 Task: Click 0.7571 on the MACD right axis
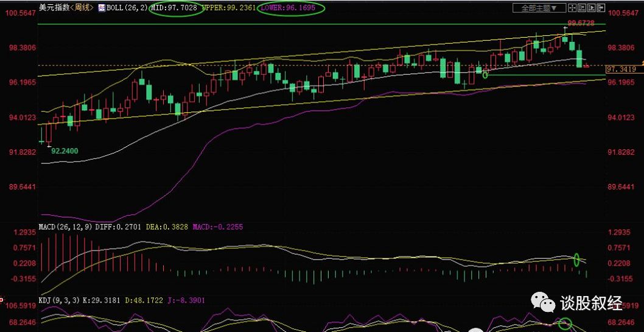pyautogui.click(x=619, y=248)
